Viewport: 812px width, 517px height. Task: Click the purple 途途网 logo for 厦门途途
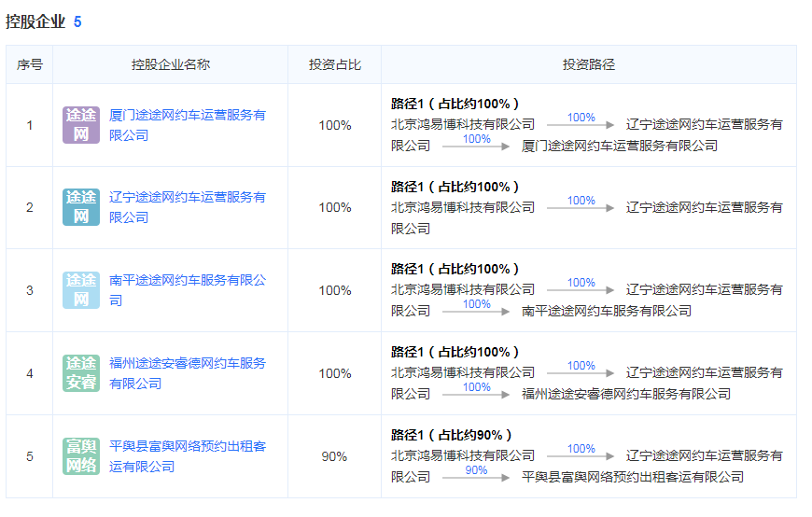coord(81,125)
